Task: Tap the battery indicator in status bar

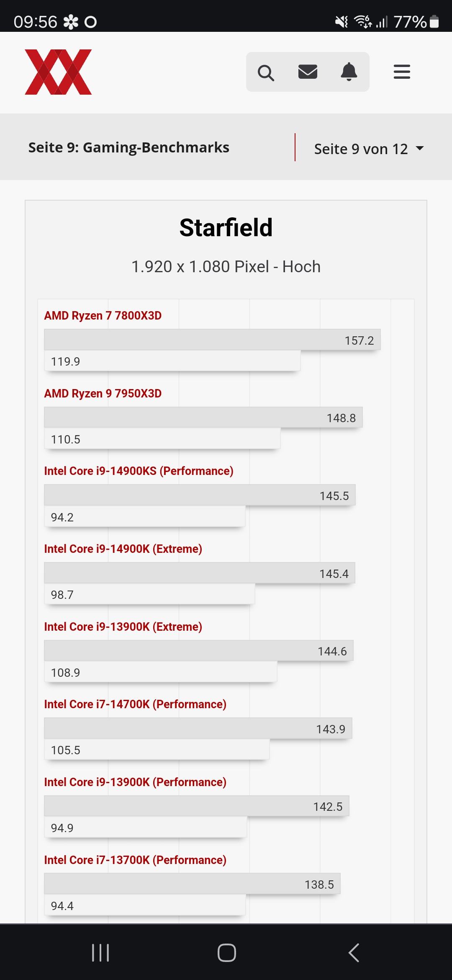Action: pyautogui.click(x=434, y=21)
